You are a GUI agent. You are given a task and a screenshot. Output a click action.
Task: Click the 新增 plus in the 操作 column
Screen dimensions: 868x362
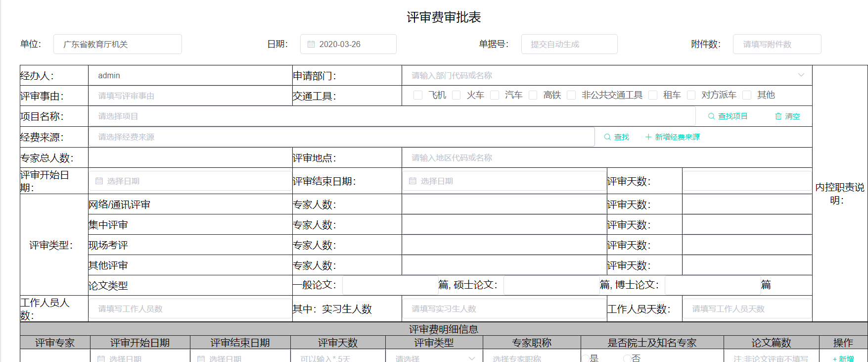point(835,359)
